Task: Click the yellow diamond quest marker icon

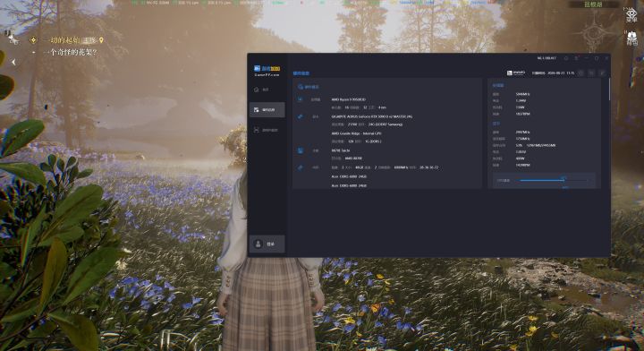Action: click(33, 40)
